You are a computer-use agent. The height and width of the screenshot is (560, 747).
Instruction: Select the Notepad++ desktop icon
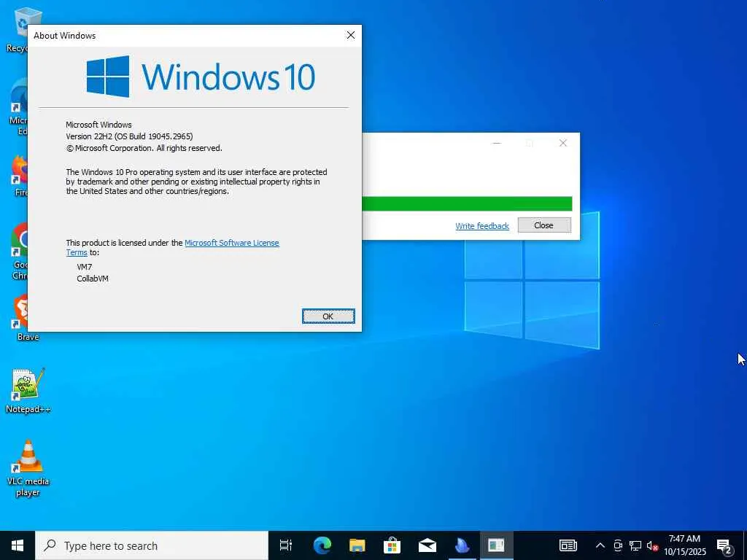[x=28, y=391]
